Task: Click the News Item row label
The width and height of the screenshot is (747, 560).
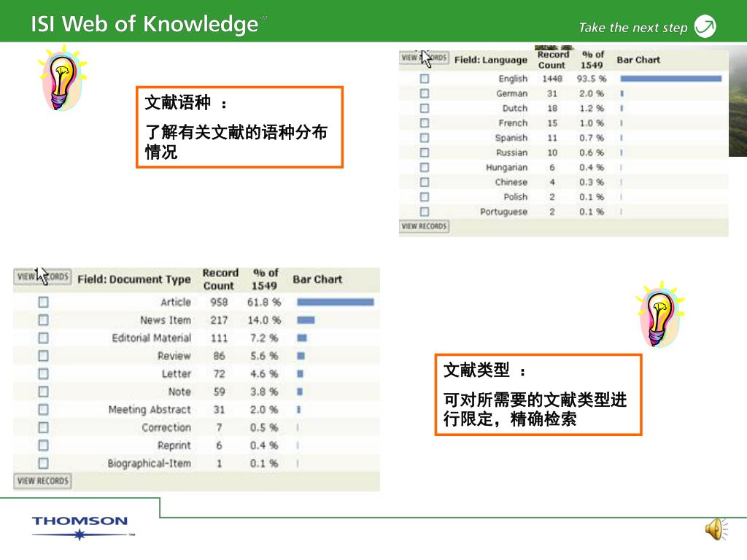Action: click(166, 320)
